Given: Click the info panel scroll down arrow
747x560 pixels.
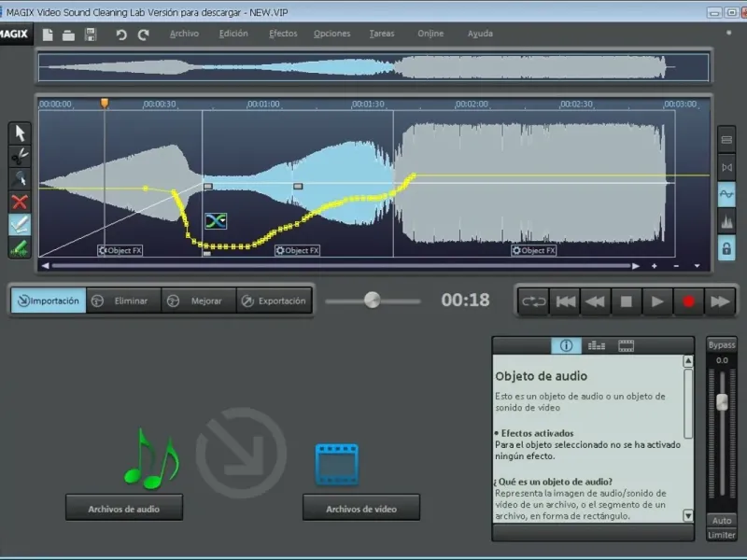Looking at the screenshot, I should pyautogui.click(x=688, y=515).
